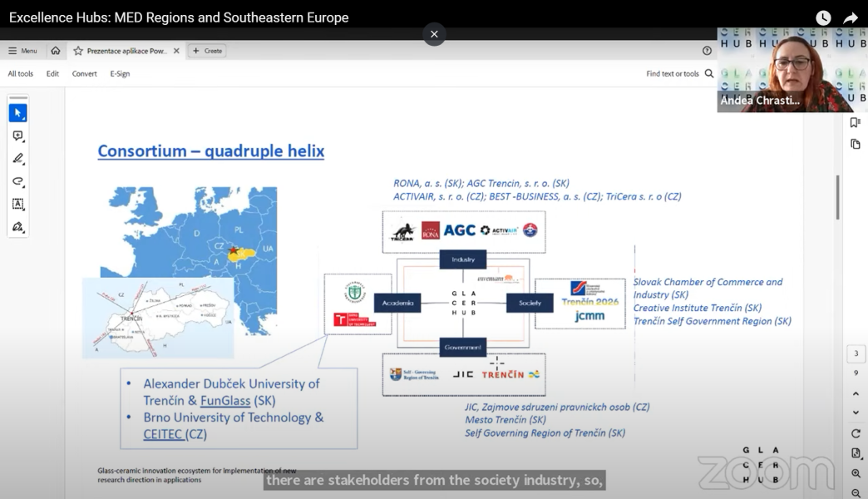This screenshot has height=499, width=868.
Task: Select the Highlight pen tool
Action: click(17, 158)
